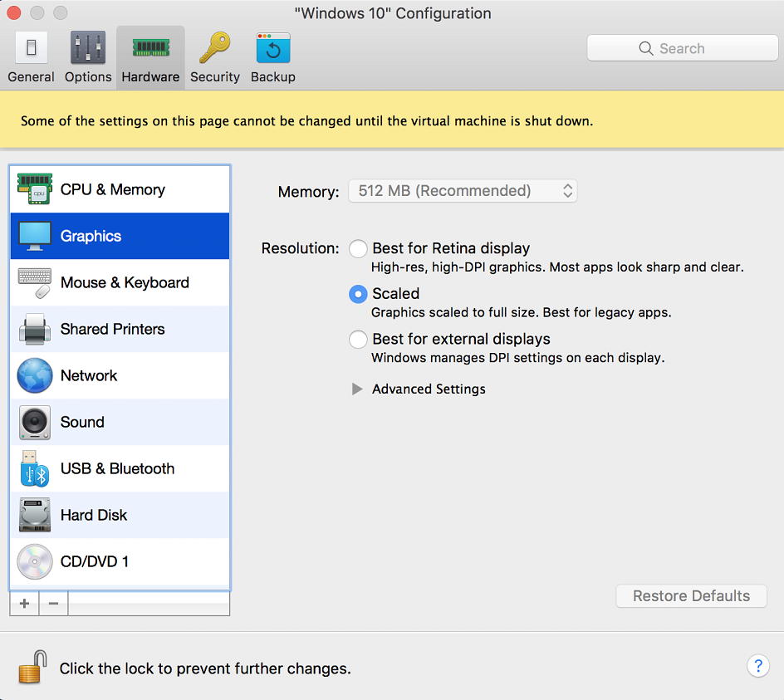Select Sound in the sidebar
Image resolution: width=784 pixels, height=700 pixels.
pos(120,422)
